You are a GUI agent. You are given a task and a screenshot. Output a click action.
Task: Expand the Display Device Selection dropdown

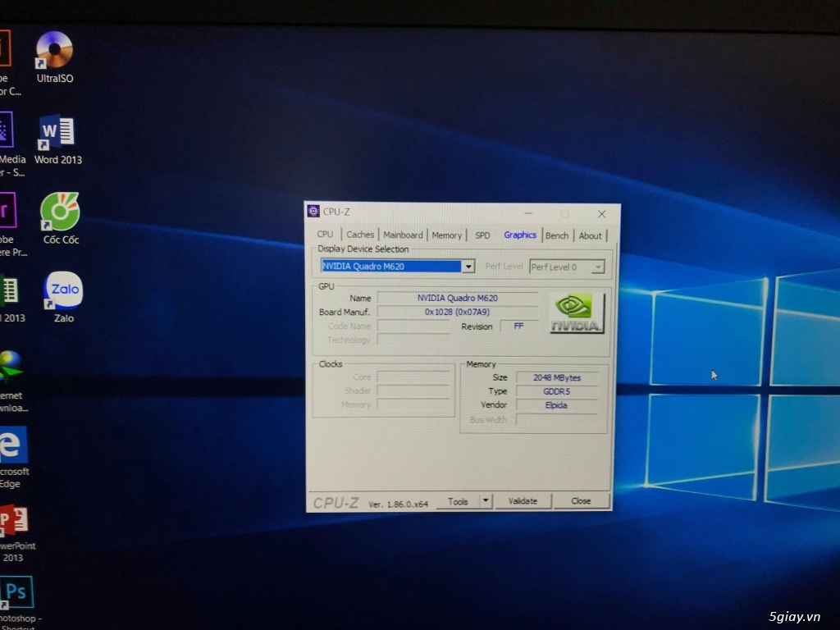click(468, 267)
